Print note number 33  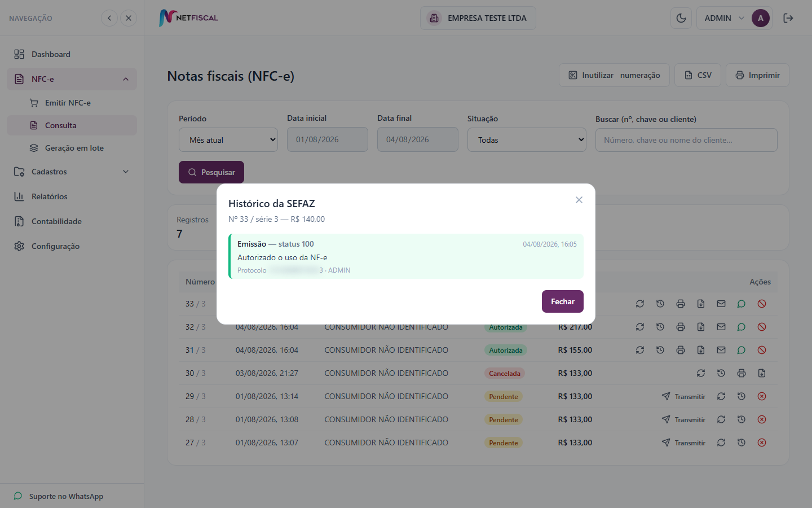[681, 304]
